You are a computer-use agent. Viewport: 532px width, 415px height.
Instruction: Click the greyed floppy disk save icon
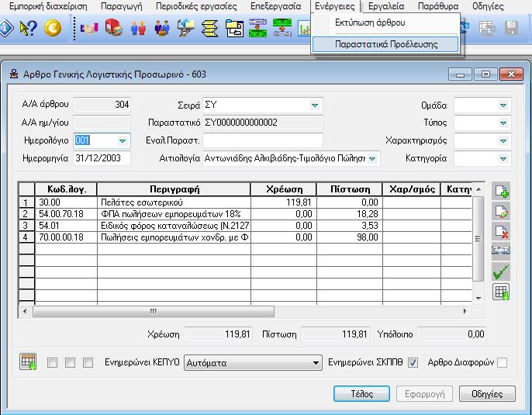(x=511, y=28)
